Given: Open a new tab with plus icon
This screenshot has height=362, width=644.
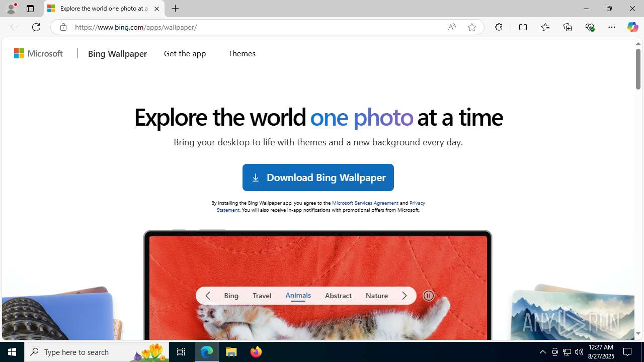Looking at the screenshot, I should pos(175,9).
